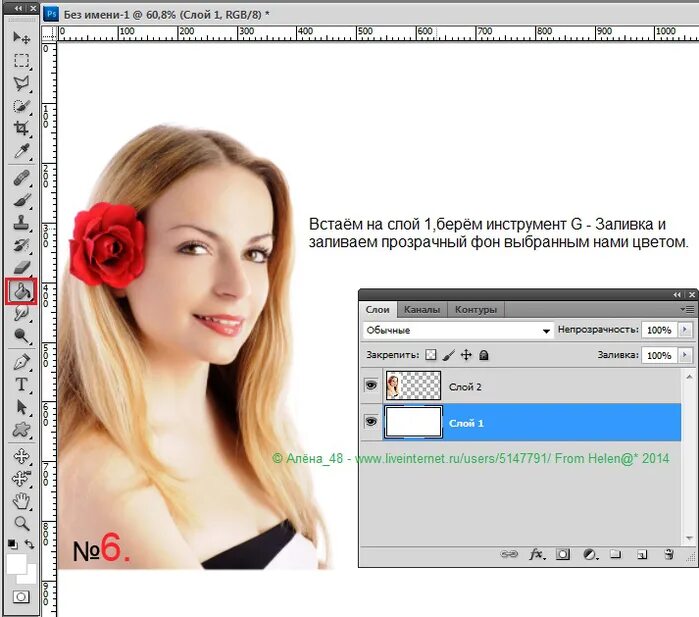Hide layer Слой 2 with its eye icon
The height and width of the screenshot is (617, 699).
click(371, 385)
